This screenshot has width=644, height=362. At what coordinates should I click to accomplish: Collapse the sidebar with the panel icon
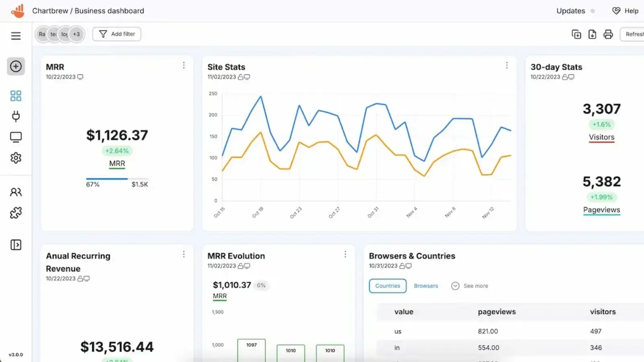click(x=16, y=245)
